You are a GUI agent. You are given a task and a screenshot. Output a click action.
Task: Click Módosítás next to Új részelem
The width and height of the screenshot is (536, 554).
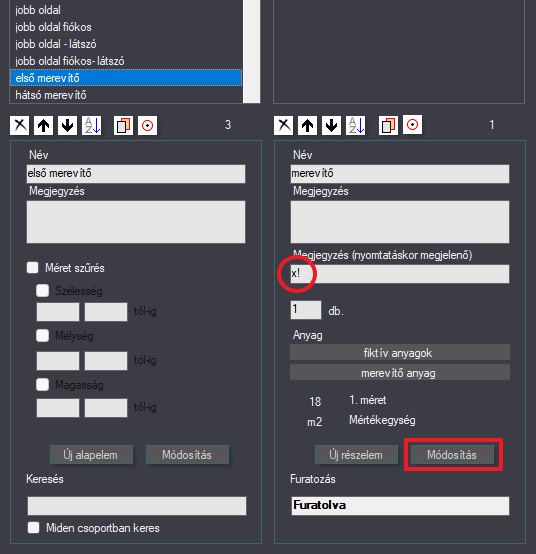[x=452, y=455]
